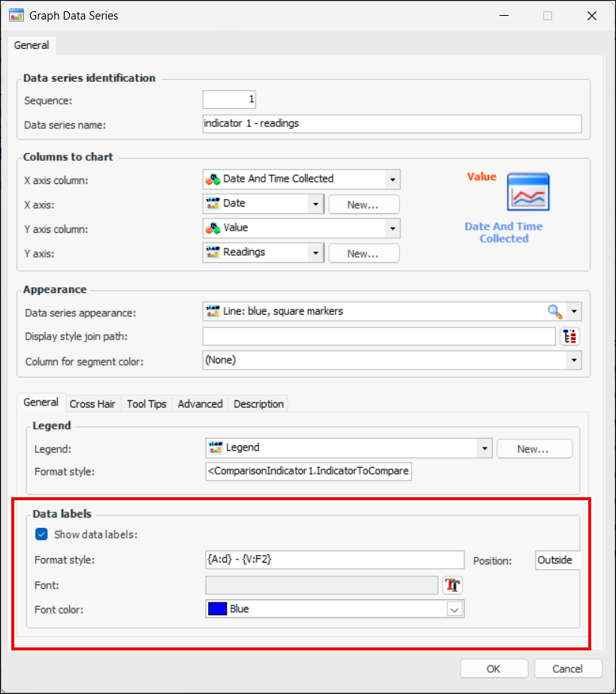This screenshot has height=694, width=616.
Task: Click the Data series name field
Action: (392, 124)
